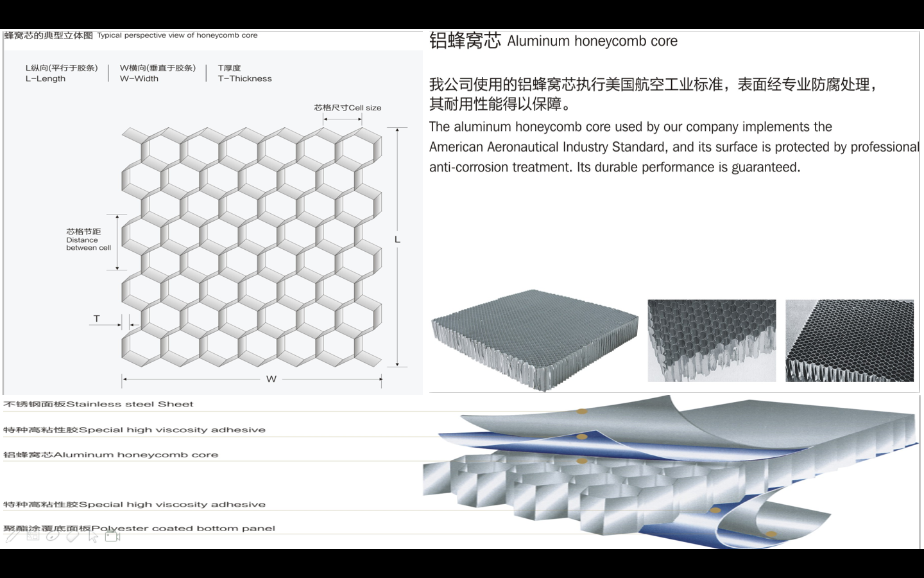Click 'anti-corrosion treatment' description line
924x578 pixels.
615,167
